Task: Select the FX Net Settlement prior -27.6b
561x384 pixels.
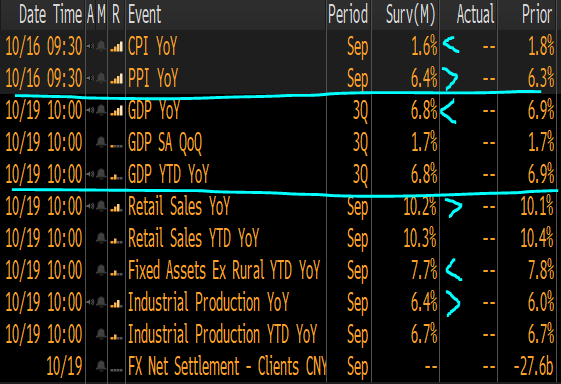Action: pos(533,366)
